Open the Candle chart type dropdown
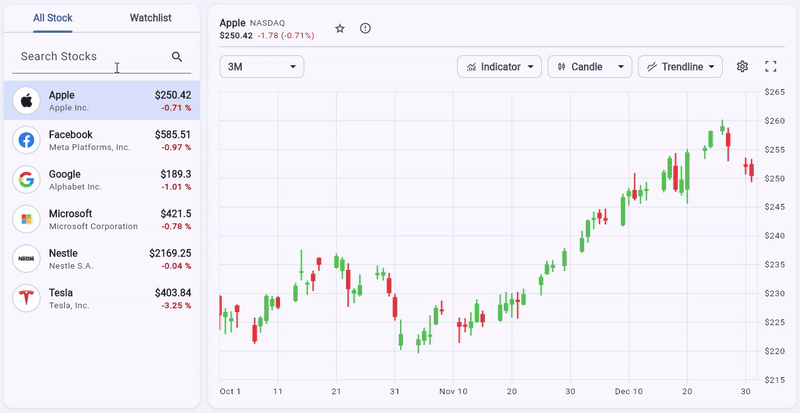The width and height of the screenshot is (800, 413). [x=590, y=67]
